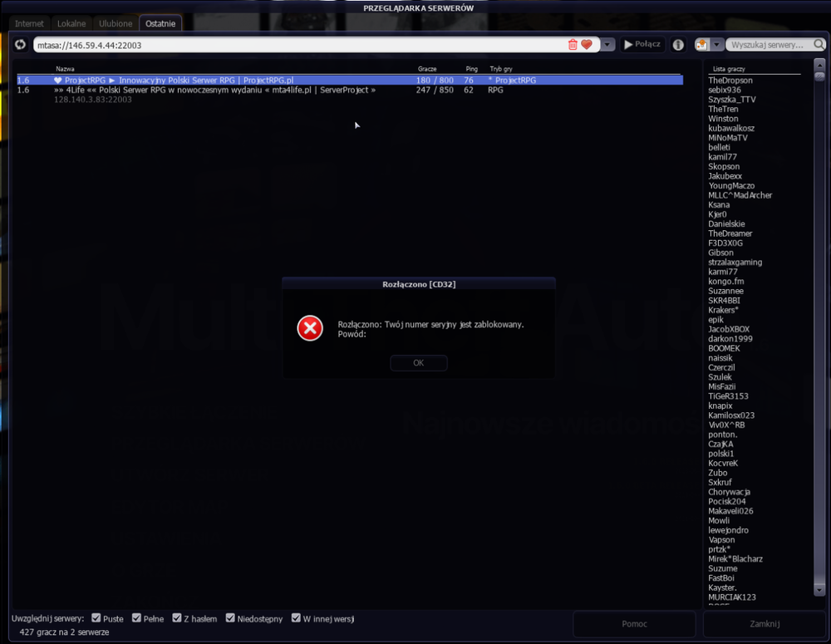Refresh the server list with the reload icon
831x644 pixels.
click(x=20, y=45)
